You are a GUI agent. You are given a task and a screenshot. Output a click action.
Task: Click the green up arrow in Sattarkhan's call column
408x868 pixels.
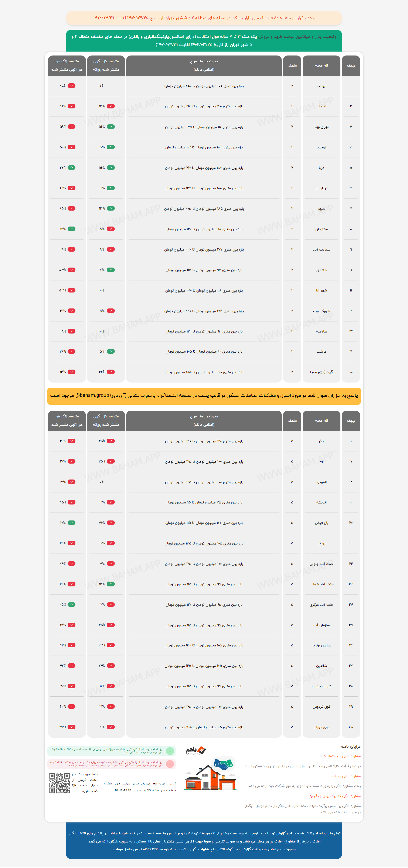coord(71,229)
